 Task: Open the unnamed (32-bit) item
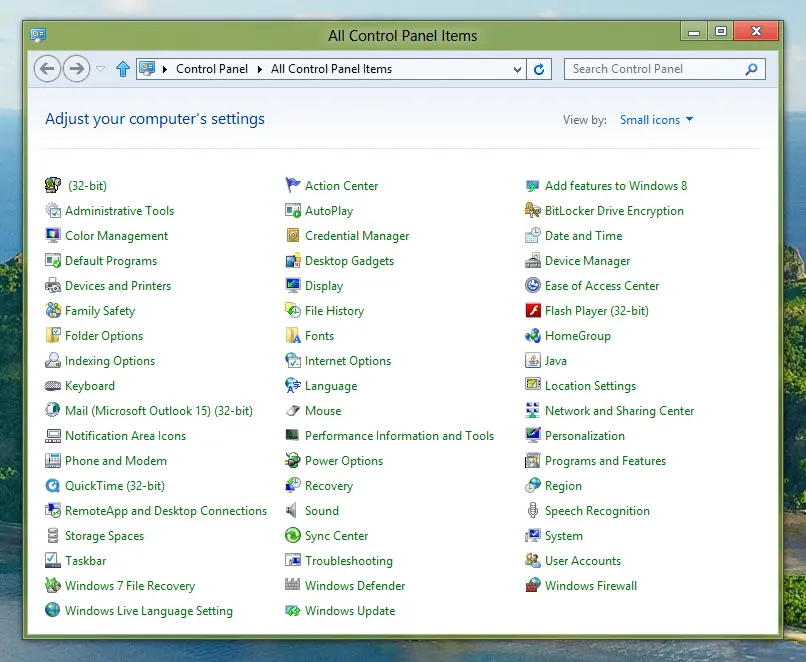[x=87, y=186]
